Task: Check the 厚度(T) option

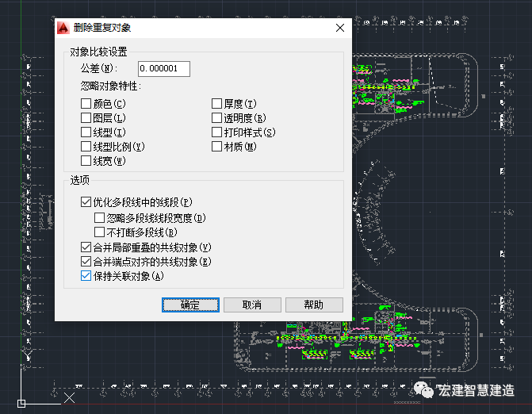Action: (x=216, y=103)
